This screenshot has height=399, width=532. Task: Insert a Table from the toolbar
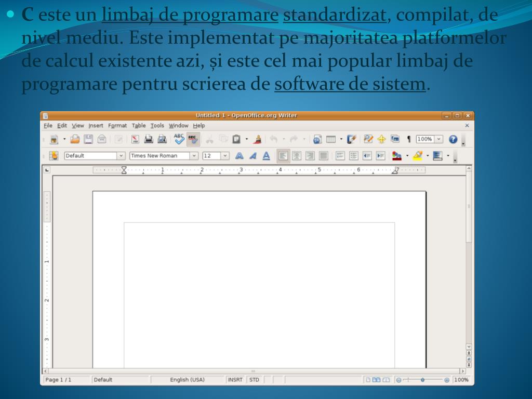[x=331, y=139]
